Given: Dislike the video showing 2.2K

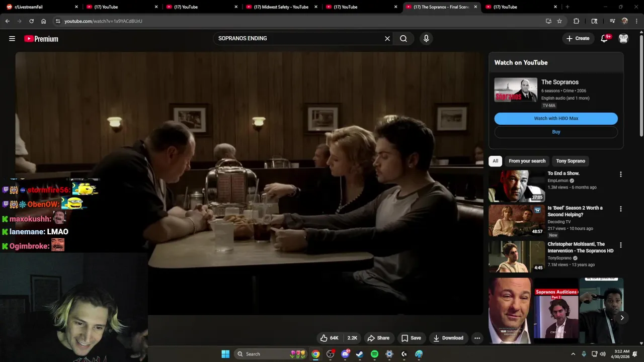Looking at the screenshot, I should (x=352, y=338).
